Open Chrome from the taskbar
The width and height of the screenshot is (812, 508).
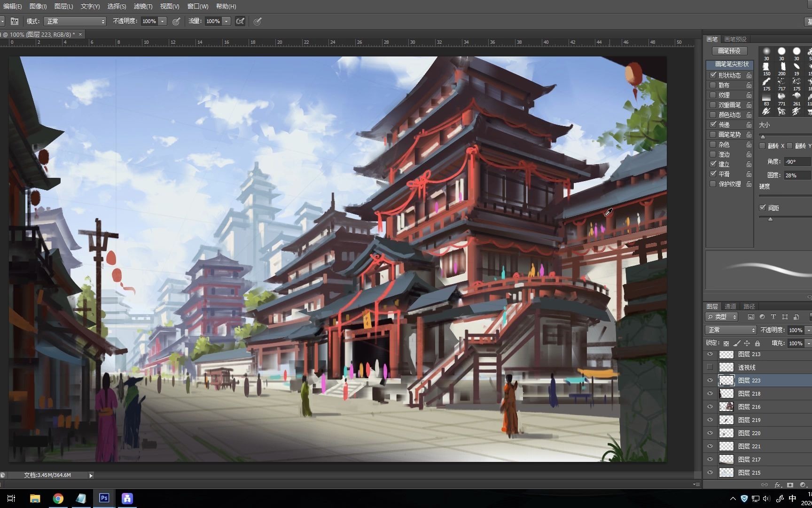[58, 499]
